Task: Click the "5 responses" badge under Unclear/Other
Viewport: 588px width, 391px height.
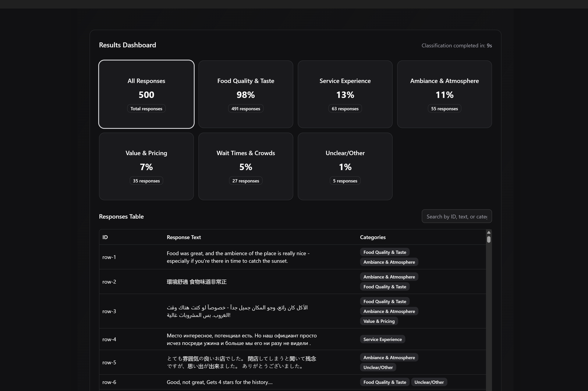Action: pos(345,181)
